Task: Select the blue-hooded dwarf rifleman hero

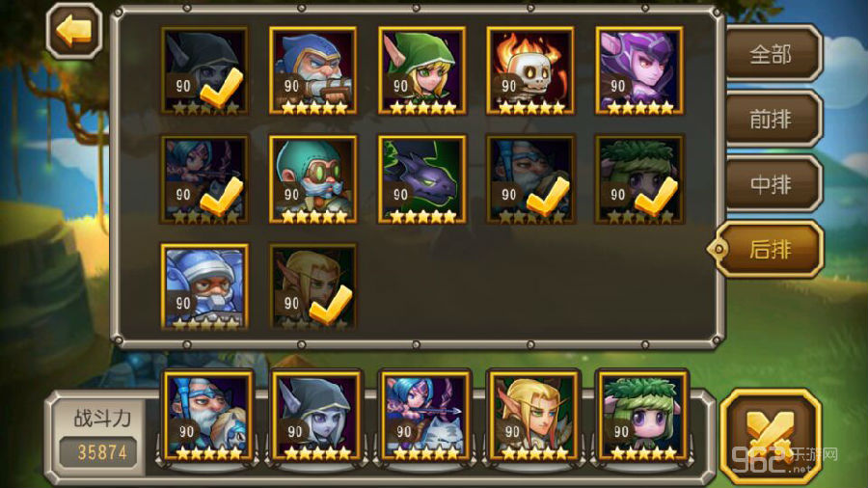Action: coord(312,70)
